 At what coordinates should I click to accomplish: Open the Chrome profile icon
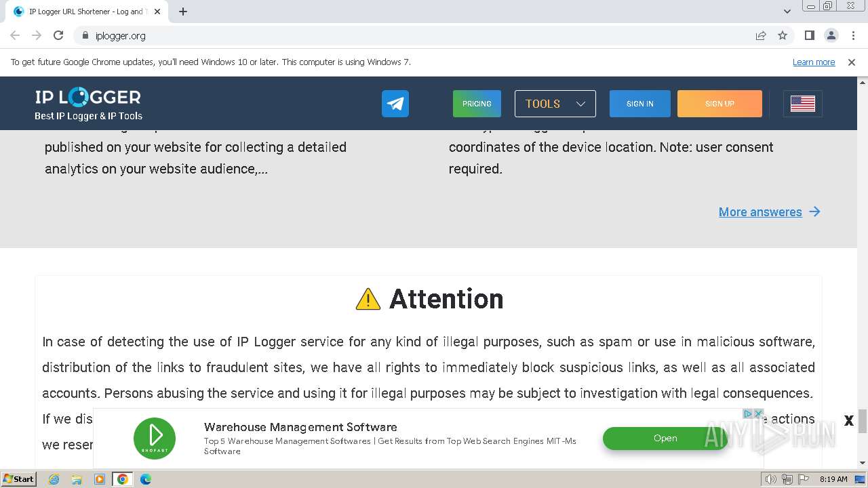tap(831, 36)
